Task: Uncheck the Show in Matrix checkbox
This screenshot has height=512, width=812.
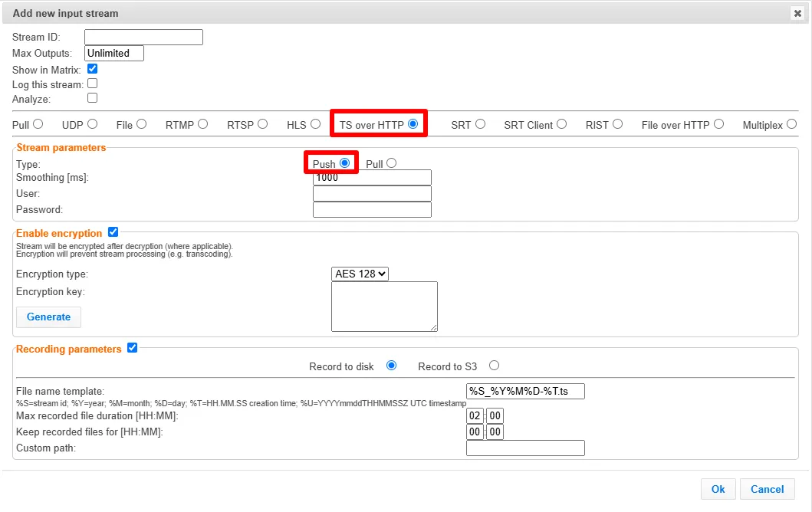Action: (93, 69)
